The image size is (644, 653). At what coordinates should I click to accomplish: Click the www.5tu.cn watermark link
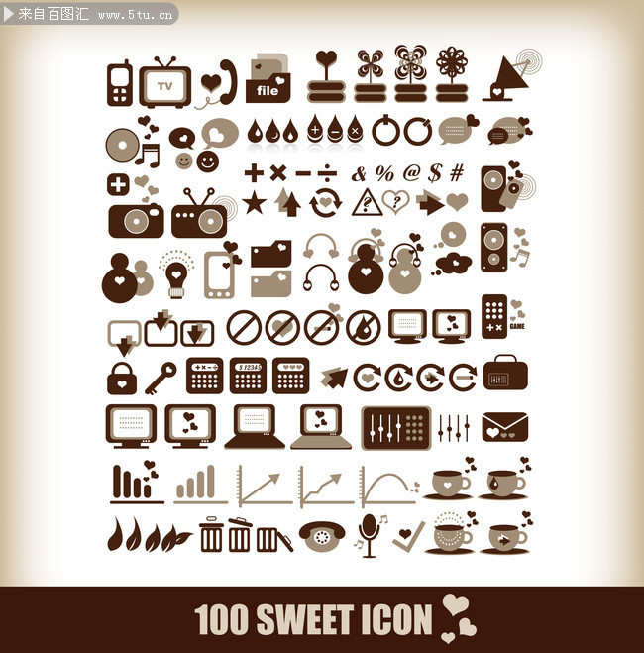(x=136, y=16)
